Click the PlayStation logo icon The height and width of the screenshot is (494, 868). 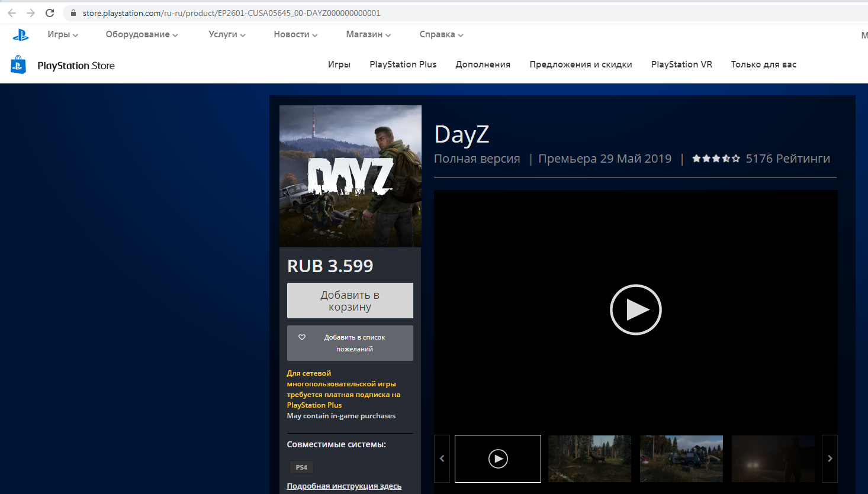[x=21, y=35]
